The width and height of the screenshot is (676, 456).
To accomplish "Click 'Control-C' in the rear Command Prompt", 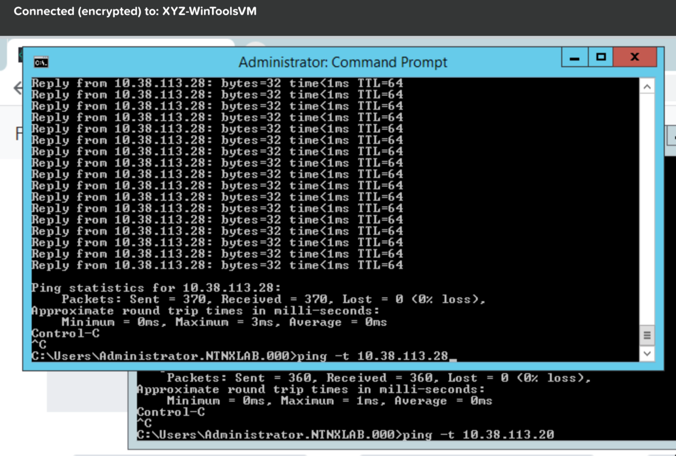I will pyautogui.click(x=171, y=412).
